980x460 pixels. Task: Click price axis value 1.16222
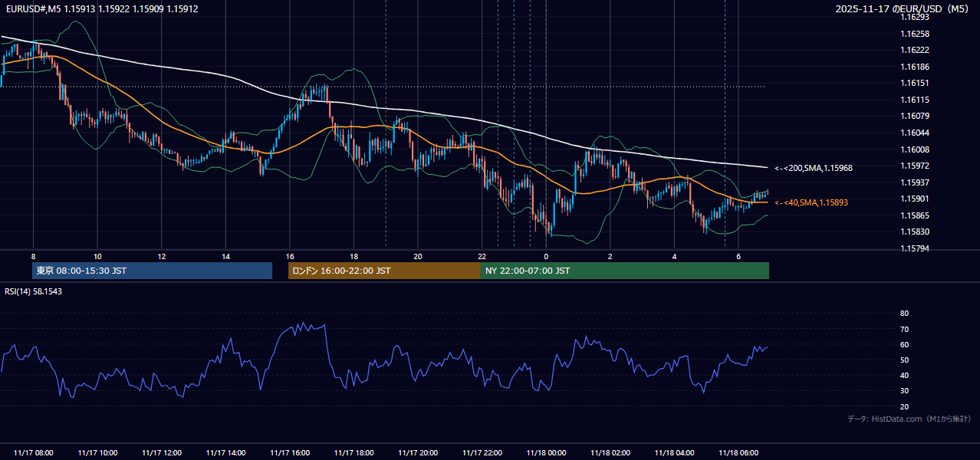[915, 50]
